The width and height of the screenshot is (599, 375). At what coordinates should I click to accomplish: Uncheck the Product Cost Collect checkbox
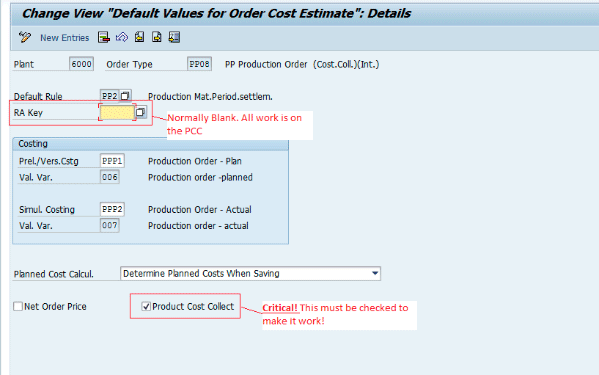click(146, 306)
